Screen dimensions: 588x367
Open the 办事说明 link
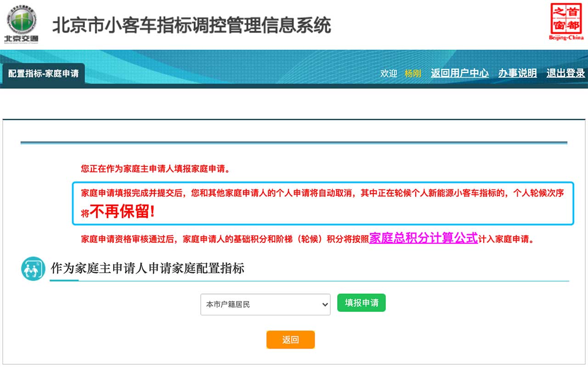tap(518, 73)
